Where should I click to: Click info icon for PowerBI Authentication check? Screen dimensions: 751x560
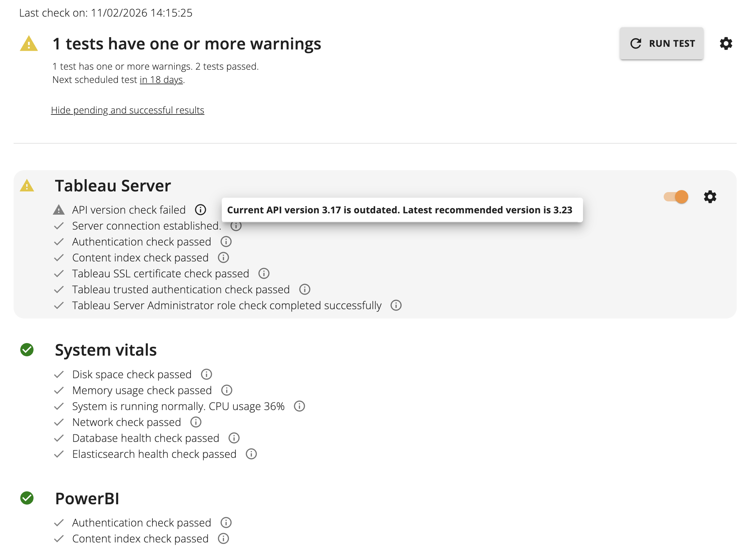tap(226, 523)
